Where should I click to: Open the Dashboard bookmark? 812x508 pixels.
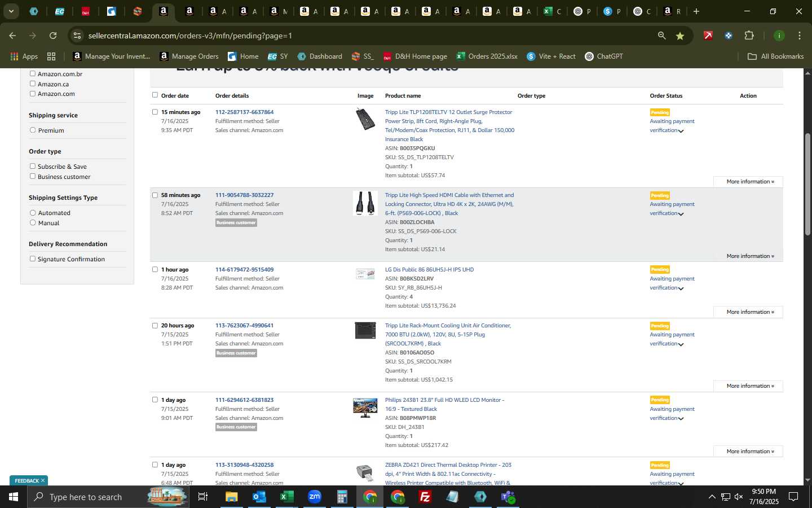[320, 56]
